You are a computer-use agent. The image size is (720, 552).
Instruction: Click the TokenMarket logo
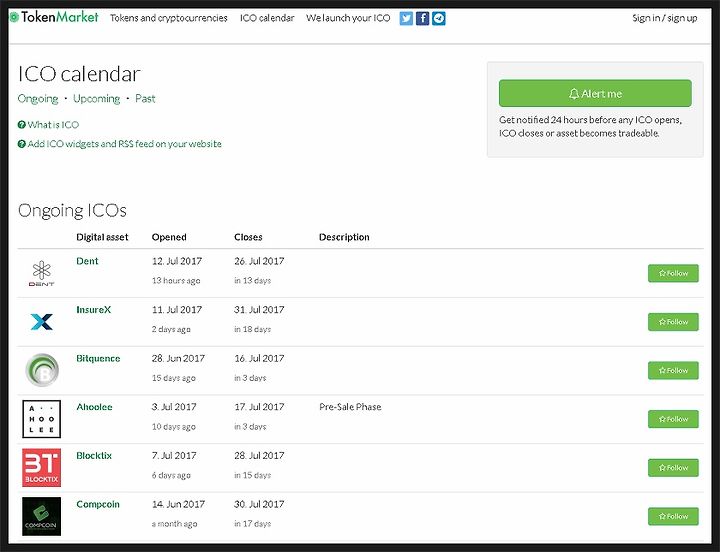[x=54, y=17]
